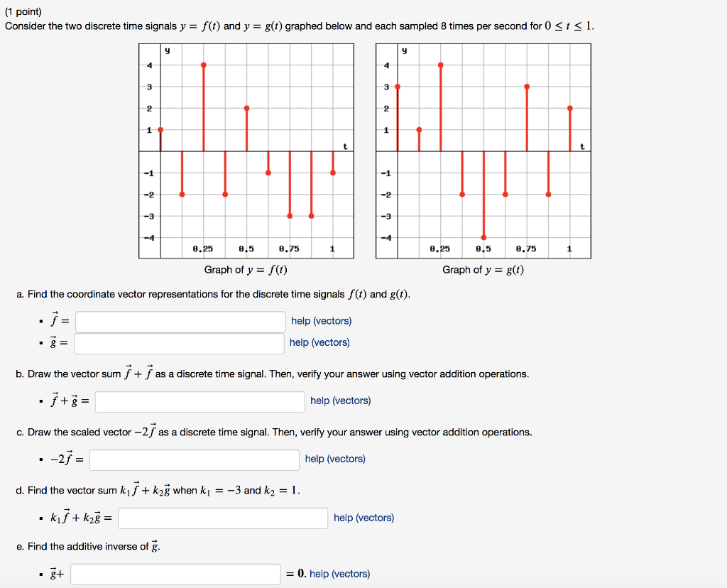Open help (vectors) next to the f+g answer
The height and width of the screenshot is (588, 727).
[339, 400]
